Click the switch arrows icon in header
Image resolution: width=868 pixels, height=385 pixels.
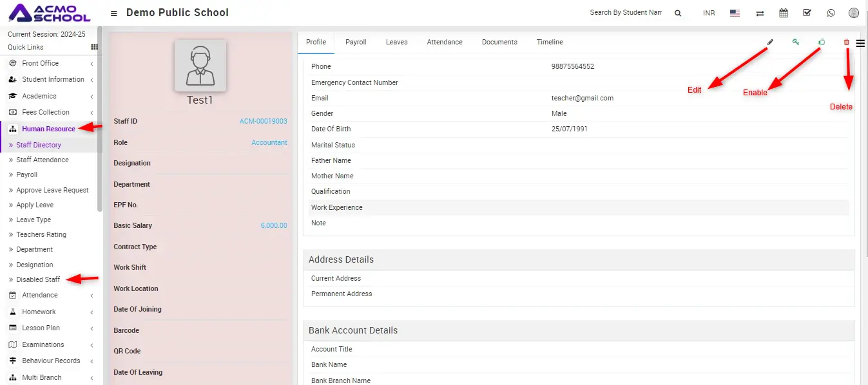[x=760, y=13]
